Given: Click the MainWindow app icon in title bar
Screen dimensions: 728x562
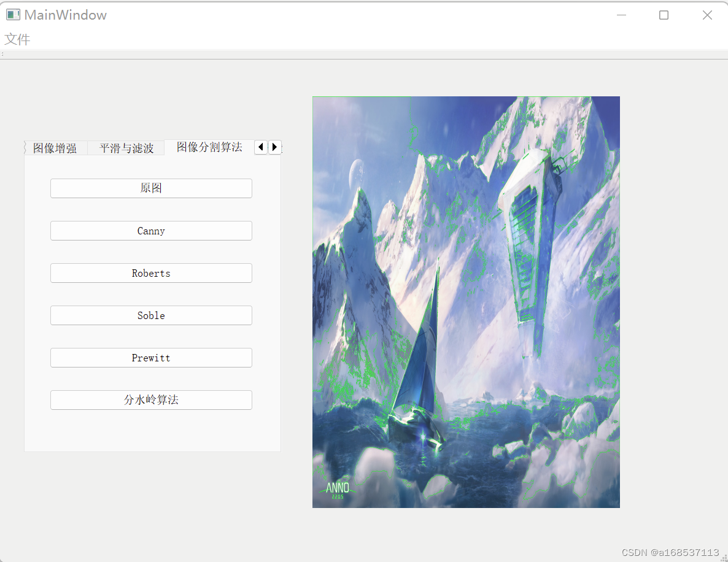Looking at the screenshot, I should (13, 15).
